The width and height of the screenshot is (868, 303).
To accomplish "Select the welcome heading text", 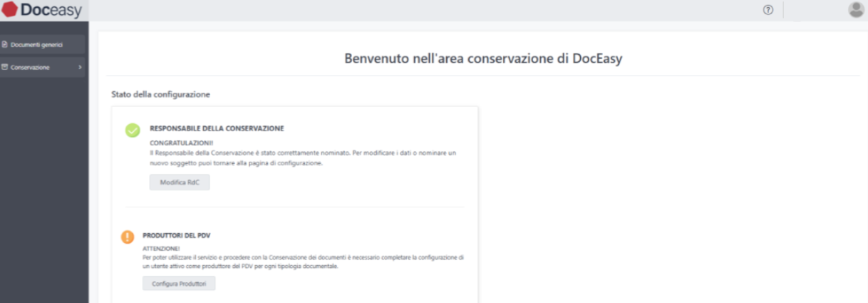I will (x=484, y=58).
